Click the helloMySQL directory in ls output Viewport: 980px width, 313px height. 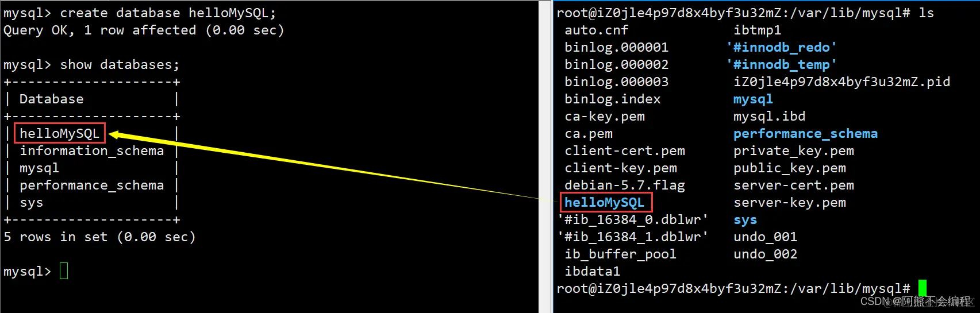point(606,202)
